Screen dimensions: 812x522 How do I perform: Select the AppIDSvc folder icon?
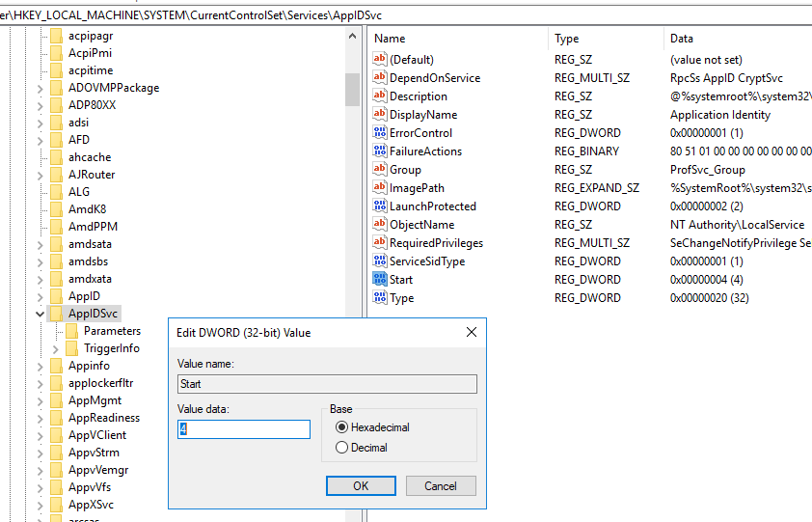56,314
